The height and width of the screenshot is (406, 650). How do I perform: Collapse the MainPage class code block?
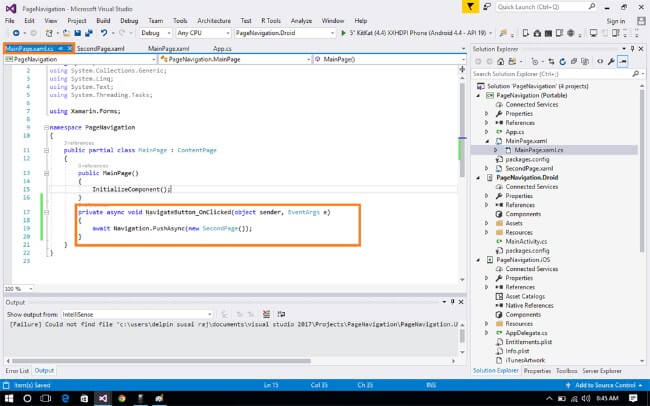[x=47, y=150]
